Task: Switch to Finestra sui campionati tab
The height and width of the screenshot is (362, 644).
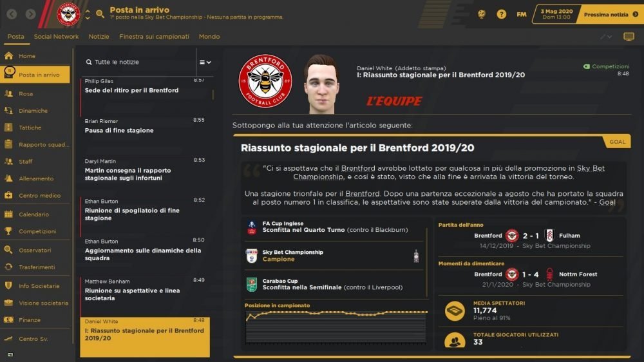Action: (x=154, y=37)
